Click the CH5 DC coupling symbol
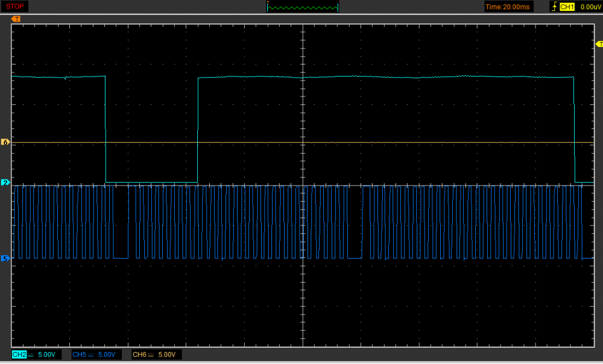The image size is (603, 364). coord(91,355)
